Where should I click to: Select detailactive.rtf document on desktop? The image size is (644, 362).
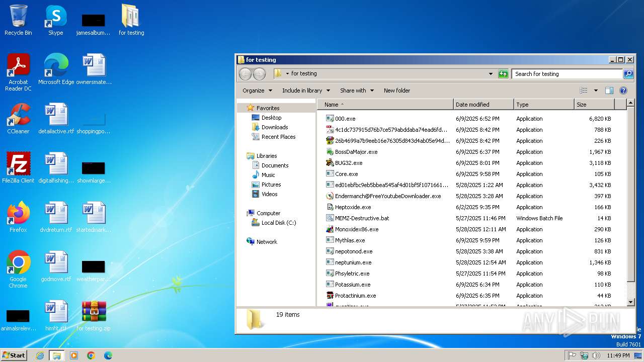(x=56, y=119)
